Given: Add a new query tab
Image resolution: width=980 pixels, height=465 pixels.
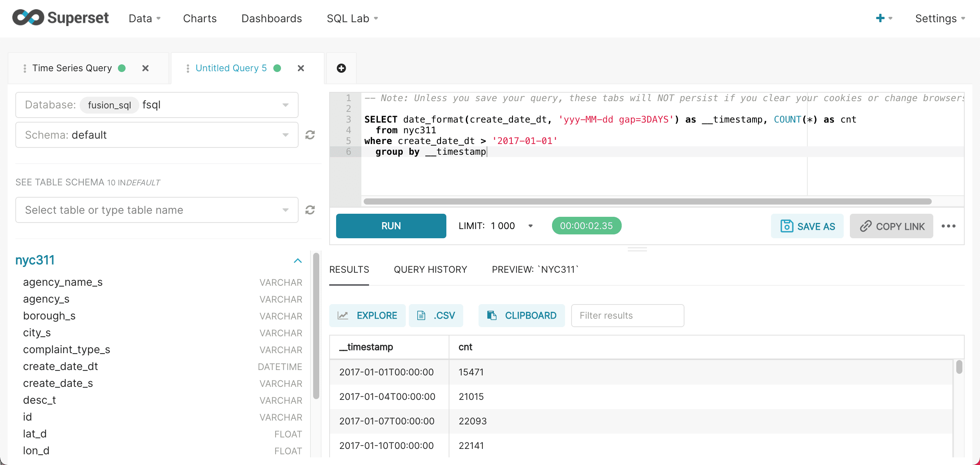Looking at the screenshot, I should (341, 68).
